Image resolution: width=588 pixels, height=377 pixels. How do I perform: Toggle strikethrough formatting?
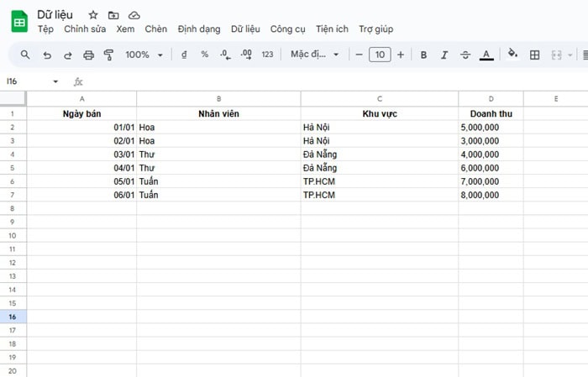tap(465, 55)
